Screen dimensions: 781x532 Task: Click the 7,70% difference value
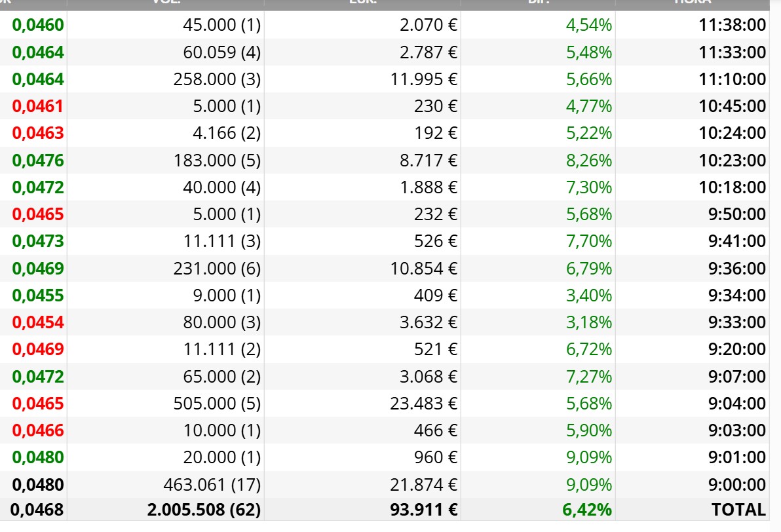tap(589, 241)
